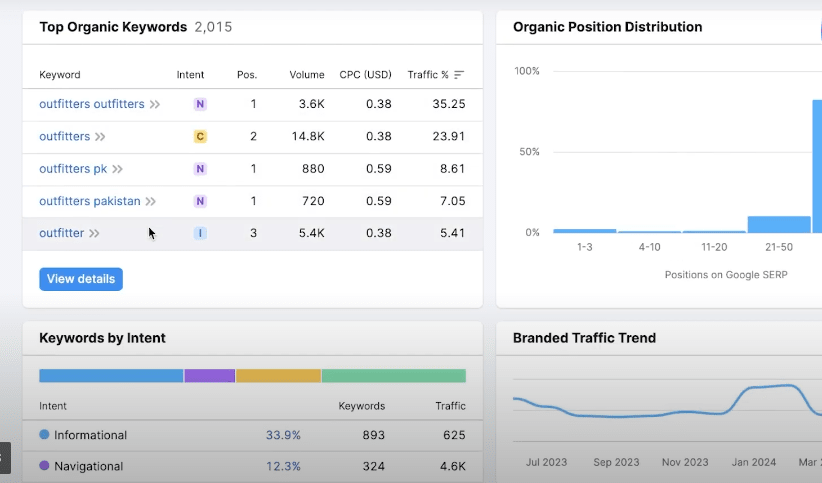Viewport: 822px width, 483px height.
Task: Click the 324 Navigational keywords value
Action: click(374, 466)
